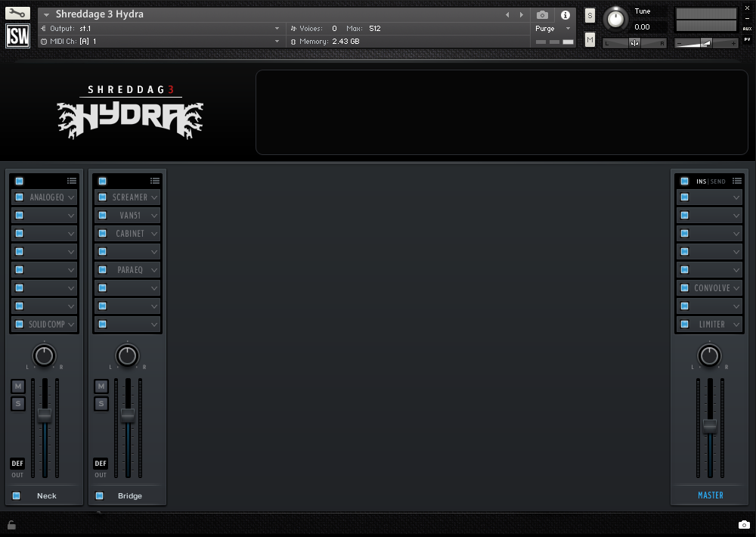Click the Max voices value 512
The height and width of the screenshot is (537, 756).
pyautogui.click(x=375, y=29)
